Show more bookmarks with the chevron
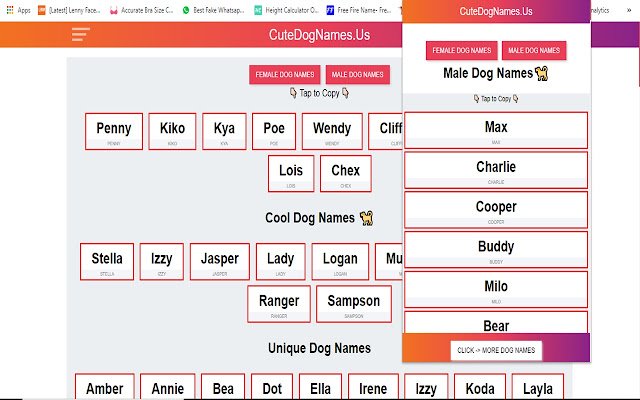 tap(629, 10)
